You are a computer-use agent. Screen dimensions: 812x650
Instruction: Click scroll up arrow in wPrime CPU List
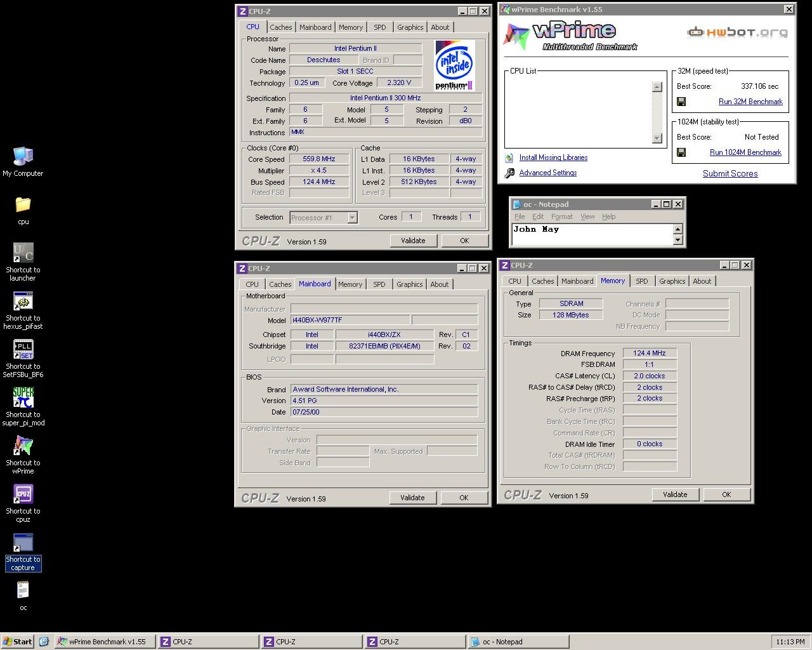(657, 87)
